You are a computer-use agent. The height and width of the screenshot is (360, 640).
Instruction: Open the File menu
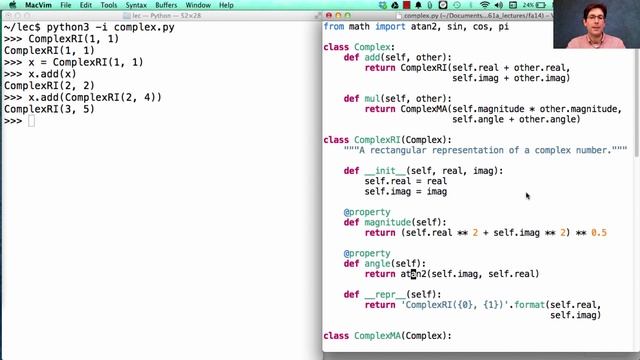click(x=66, y=5)
